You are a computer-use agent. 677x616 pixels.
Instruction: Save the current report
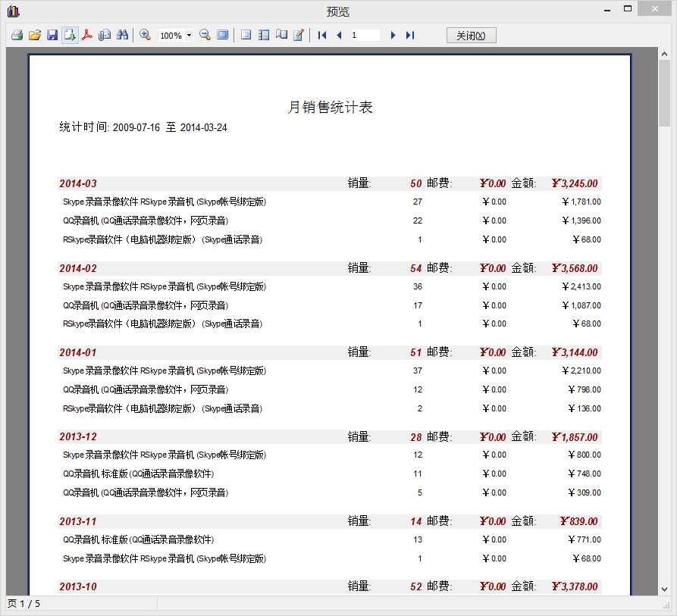coord(52,35)
